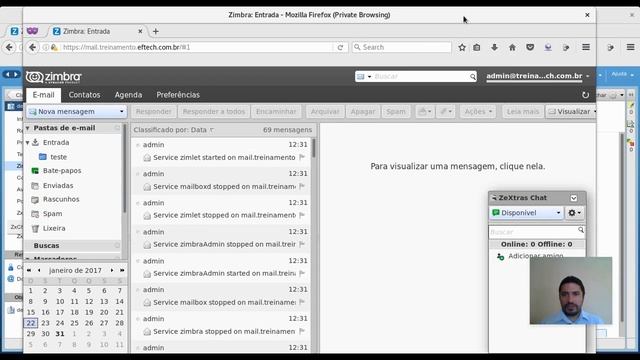Click the Apagar button

tap(362, 111)
